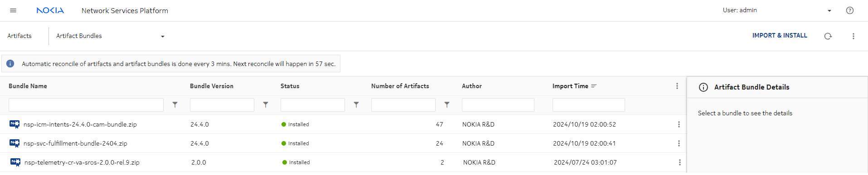Open the page-level more options menu
The image size is (868, 175).
[853, 36]
